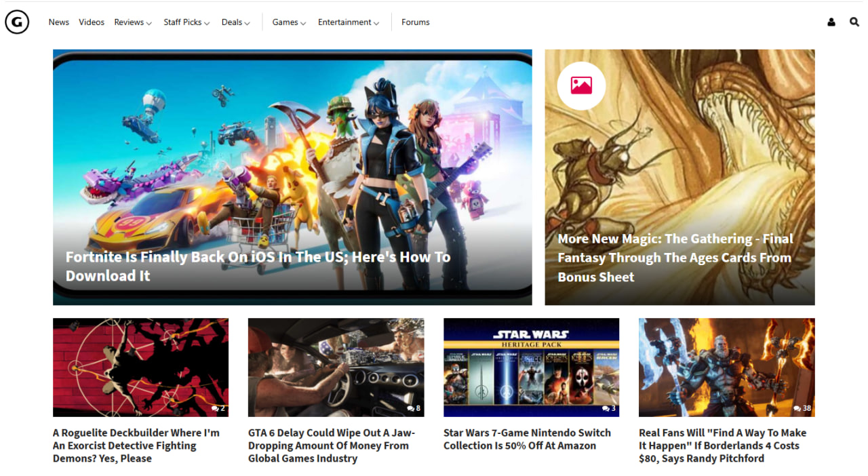Open the user account icon

(x=831, y=22)
